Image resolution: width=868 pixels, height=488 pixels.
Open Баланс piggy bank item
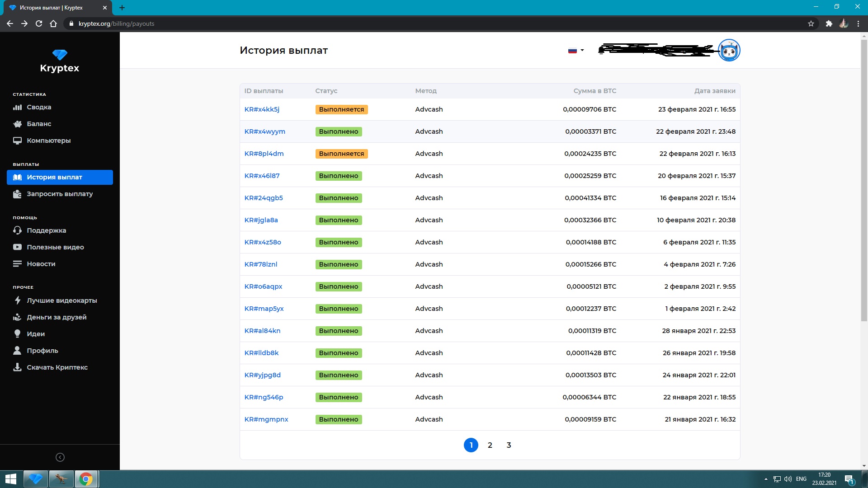[39, 124]
